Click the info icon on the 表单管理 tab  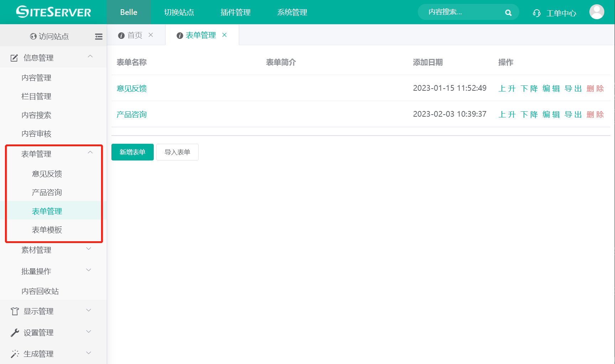[179, 35]
